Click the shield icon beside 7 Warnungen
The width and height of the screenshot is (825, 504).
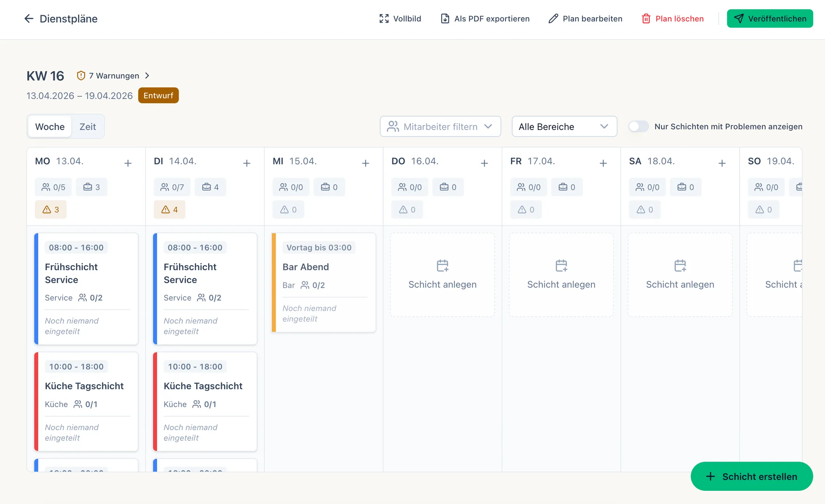pyautogui.click(x=81, y=75)
